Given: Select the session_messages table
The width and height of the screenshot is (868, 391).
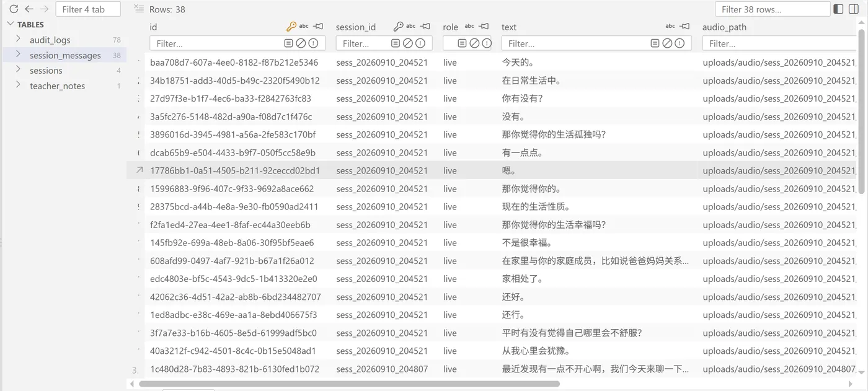Looking at the screenshot, I should (x=65, y=55).
